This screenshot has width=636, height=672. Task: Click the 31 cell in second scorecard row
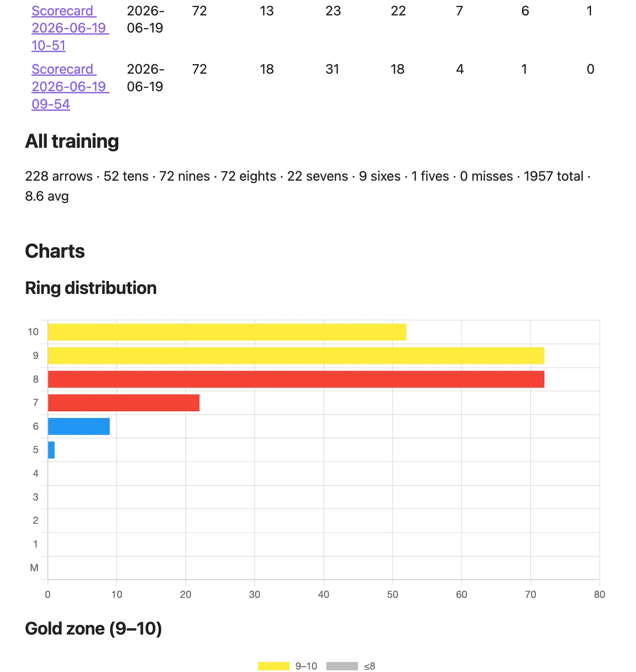point(332,69)
